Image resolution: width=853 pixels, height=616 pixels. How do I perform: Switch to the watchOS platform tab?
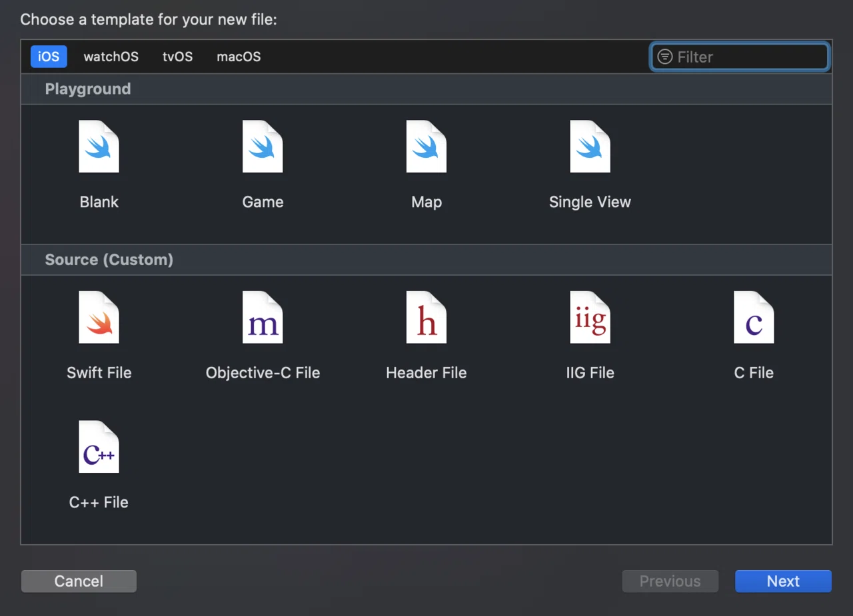click(111, 57)
